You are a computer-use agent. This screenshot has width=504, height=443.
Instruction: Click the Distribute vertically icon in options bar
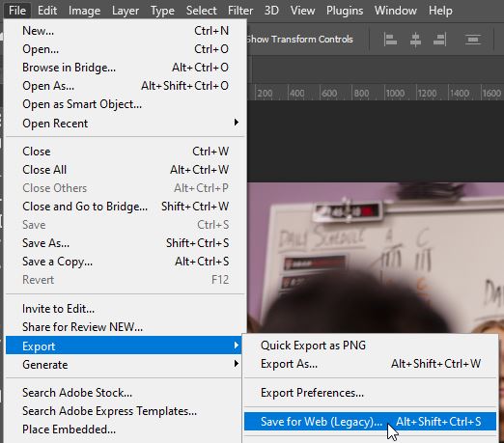[x=473, y=40]
